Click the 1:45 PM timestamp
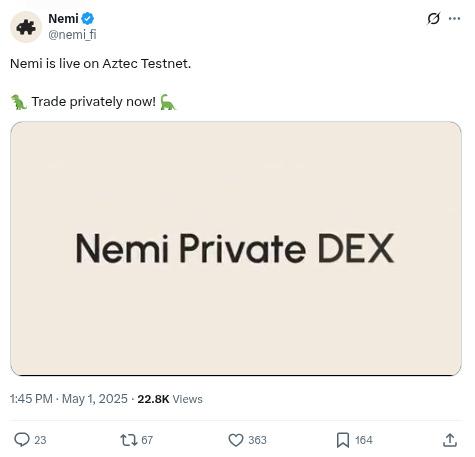 tap(31, 399)
